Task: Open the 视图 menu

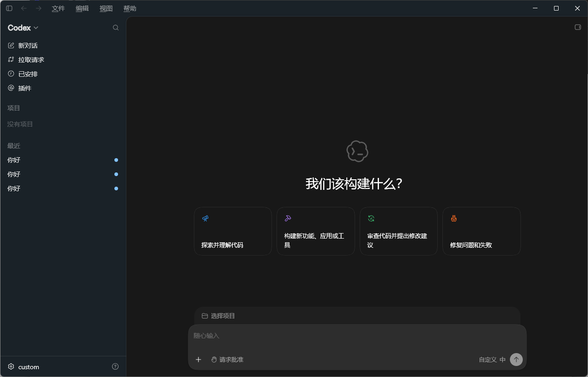Action: 106,8
